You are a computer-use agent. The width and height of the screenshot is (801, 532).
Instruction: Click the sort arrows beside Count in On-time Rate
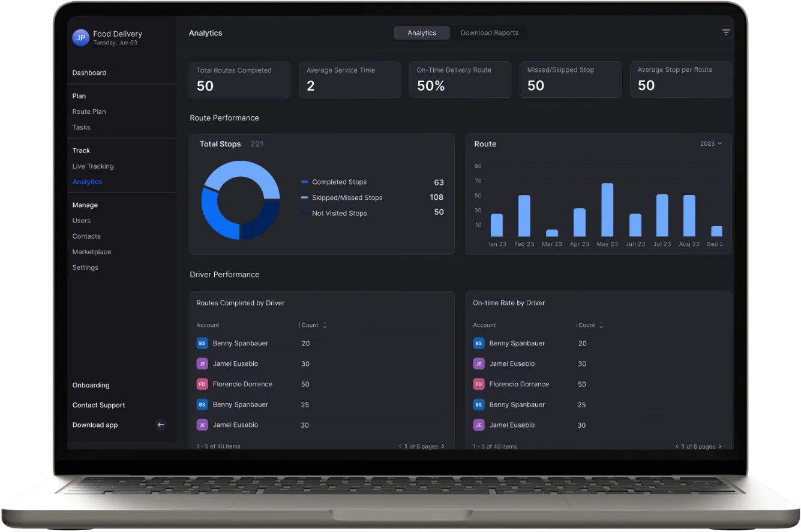[601, 325]
